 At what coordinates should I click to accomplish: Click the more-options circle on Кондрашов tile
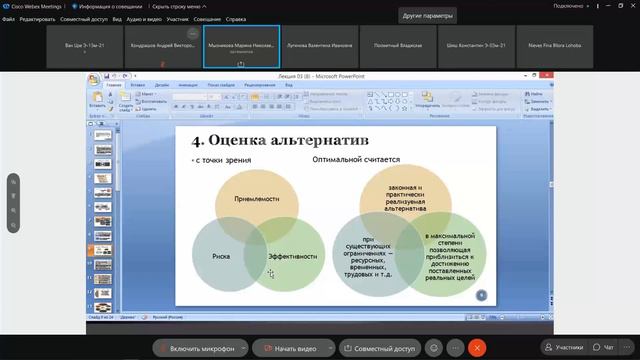click(x=193, y=33)
